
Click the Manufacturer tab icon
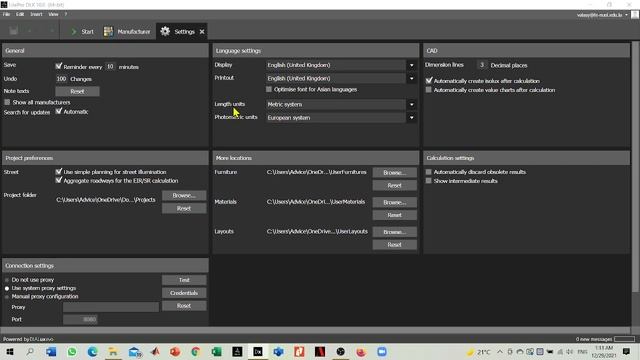[108, 31]
